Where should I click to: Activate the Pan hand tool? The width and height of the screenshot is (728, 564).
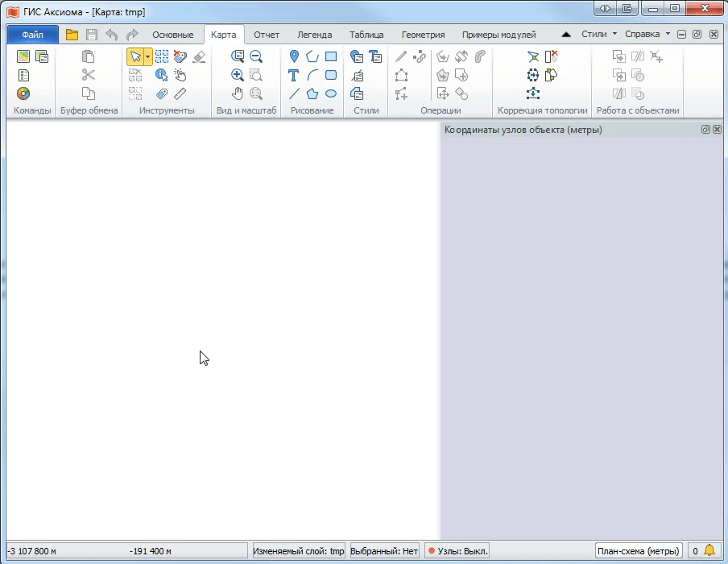tap(238, 93)
